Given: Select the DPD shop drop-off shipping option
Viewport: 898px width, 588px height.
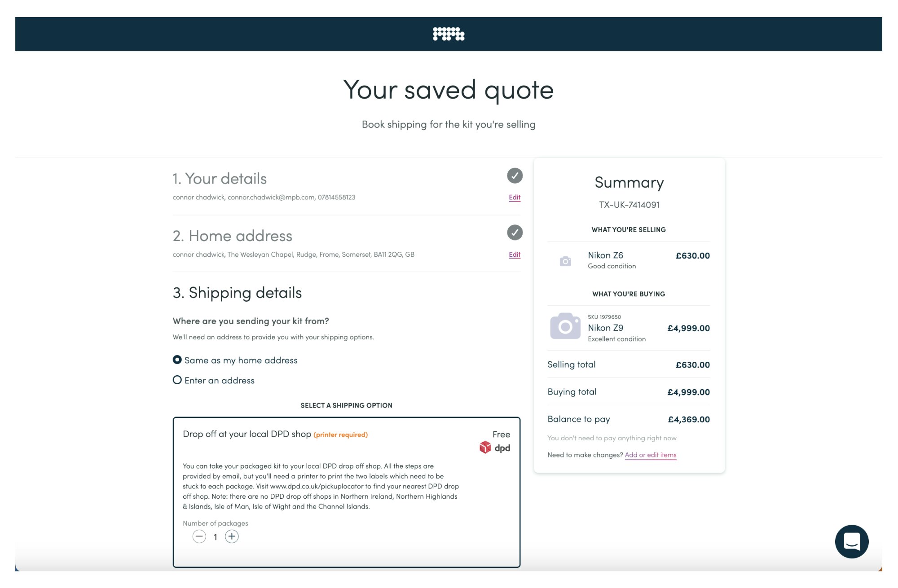Looking at the screenshot, I should (247, 434).
